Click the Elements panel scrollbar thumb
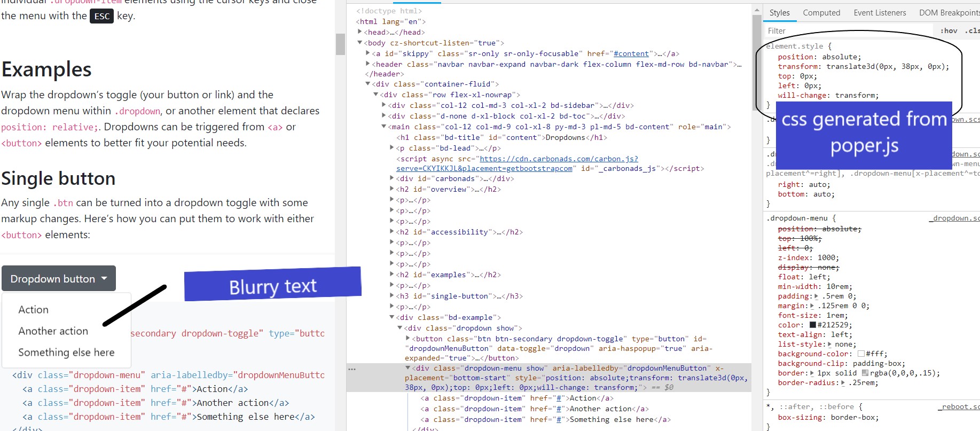980x431 pixels. (x=757, y=62)
